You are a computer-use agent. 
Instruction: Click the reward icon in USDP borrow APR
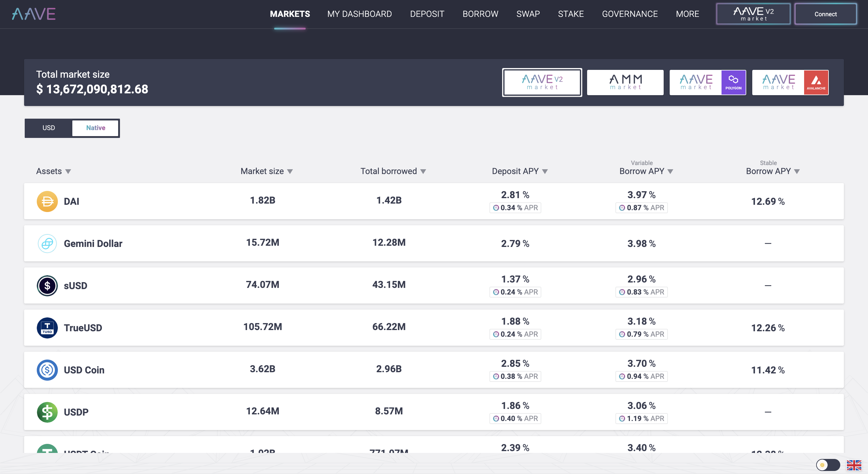pos(622,418)
